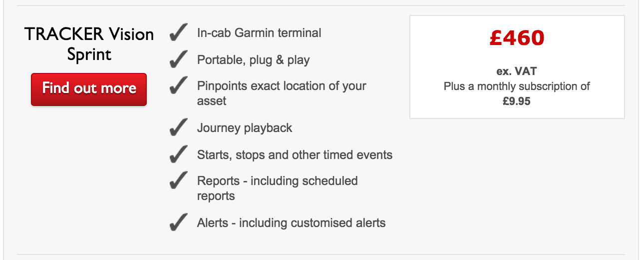Click checkmark next to Journey playback
This screenshot has width=644, height=260.
pyautogui.click(x=179, y=128)
